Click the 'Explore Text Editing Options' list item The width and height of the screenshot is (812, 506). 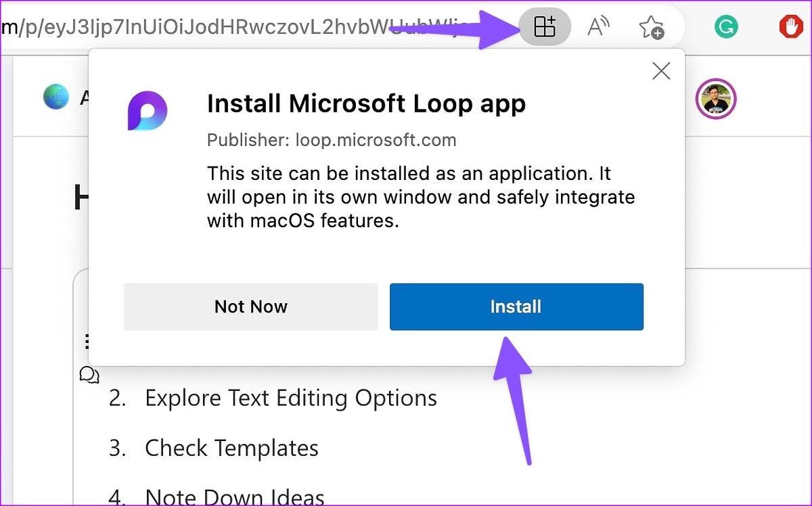coord(290,398)
